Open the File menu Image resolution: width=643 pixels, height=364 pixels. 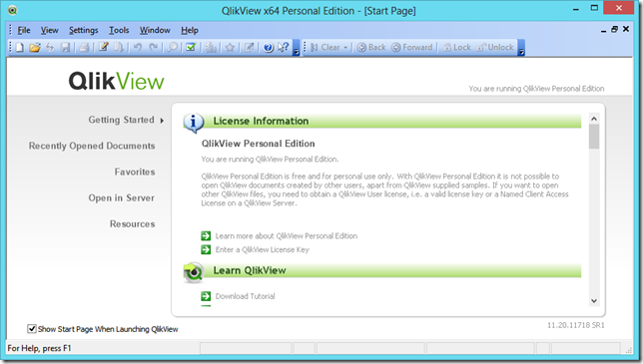pyautogui.click(x=24, y=30)
